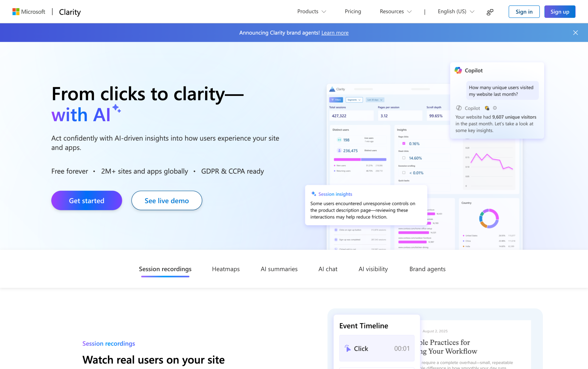Select the Session recordings tab
The width and height of the screenshot is (588, 369).
[x=165, y=269]
